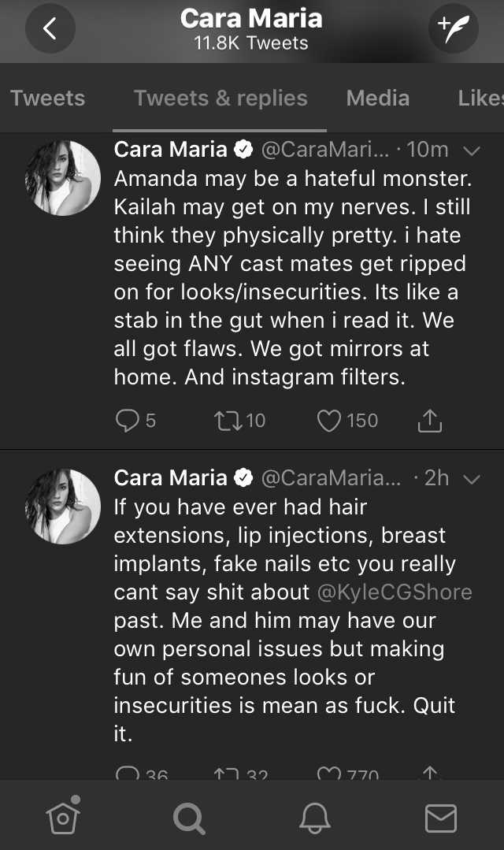Select the Tweets & replies tab

click(220, 98)
